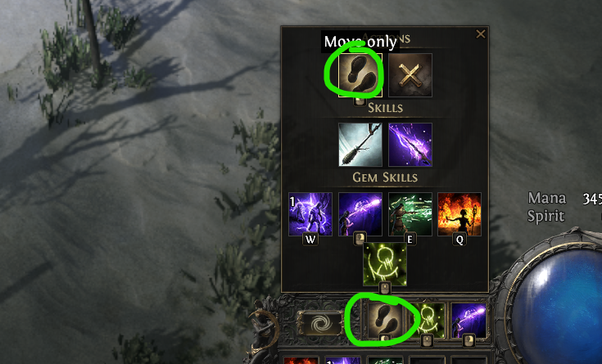
Task: Click the Mana stat label
Action: [547, 198]
